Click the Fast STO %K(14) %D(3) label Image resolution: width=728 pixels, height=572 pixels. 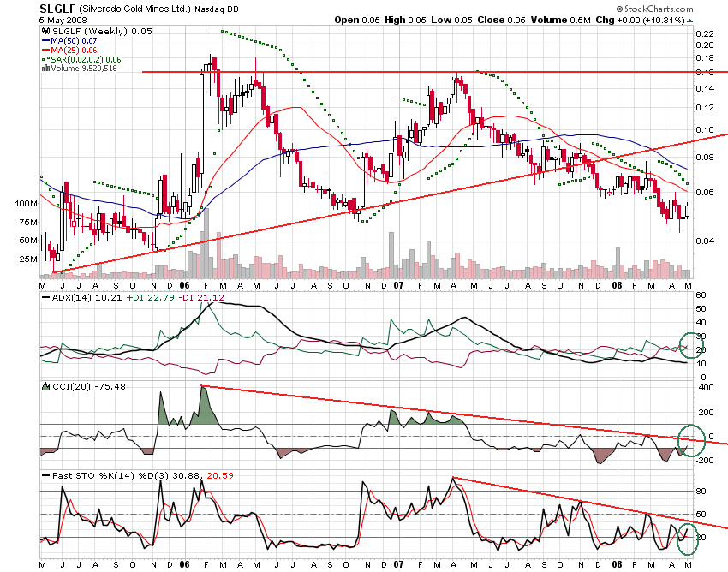click(x=111, y=475)
